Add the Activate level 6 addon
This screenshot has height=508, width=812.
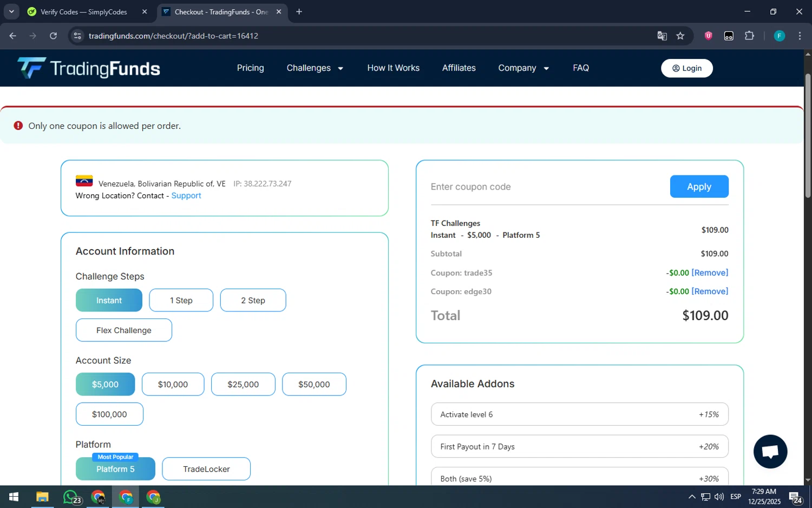(580, 414)
